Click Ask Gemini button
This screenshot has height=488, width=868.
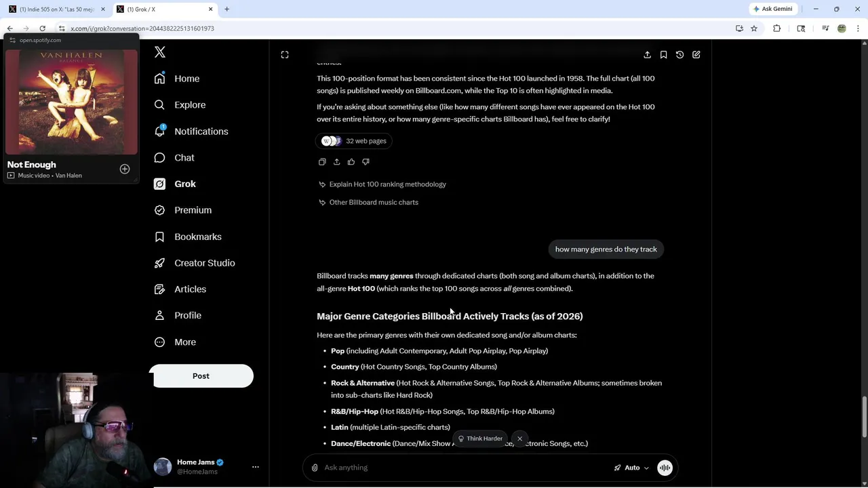pyautogui.click(x=772, y=9)
